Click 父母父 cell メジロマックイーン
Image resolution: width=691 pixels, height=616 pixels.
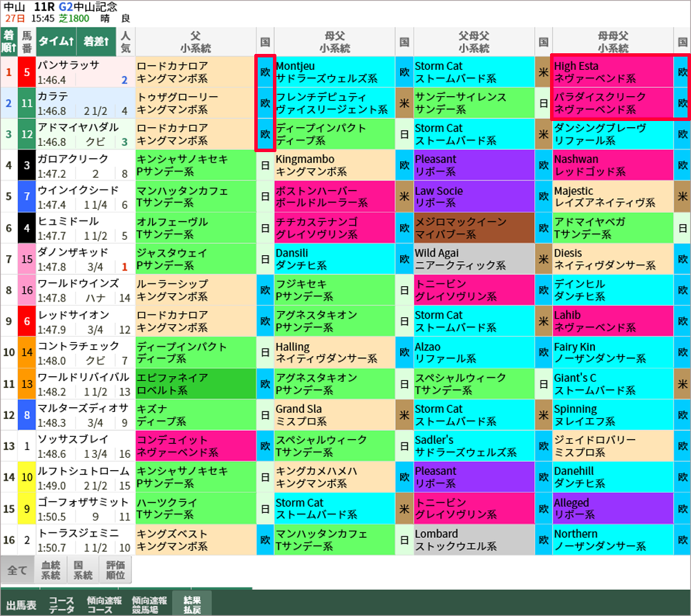tap(474, 228)
